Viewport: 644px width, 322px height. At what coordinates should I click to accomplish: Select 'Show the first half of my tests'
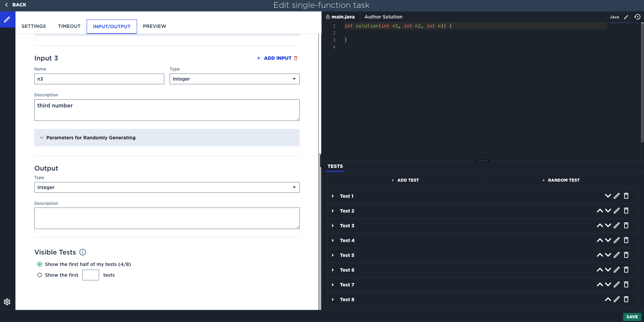40,264
